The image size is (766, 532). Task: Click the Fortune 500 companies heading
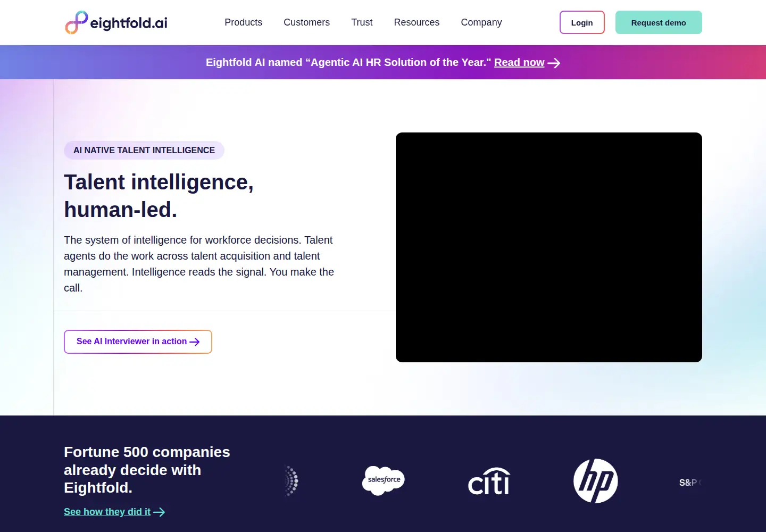(x=147, y=470)
